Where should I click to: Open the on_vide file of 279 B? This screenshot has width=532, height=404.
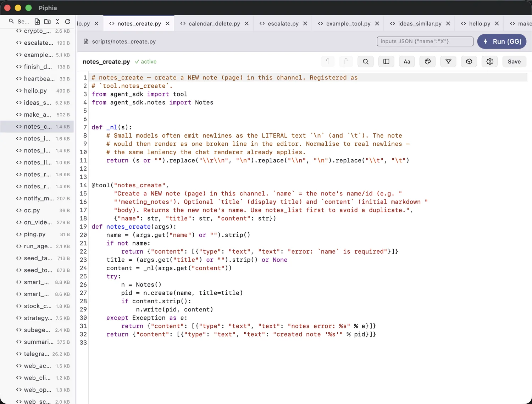point(37,222)
